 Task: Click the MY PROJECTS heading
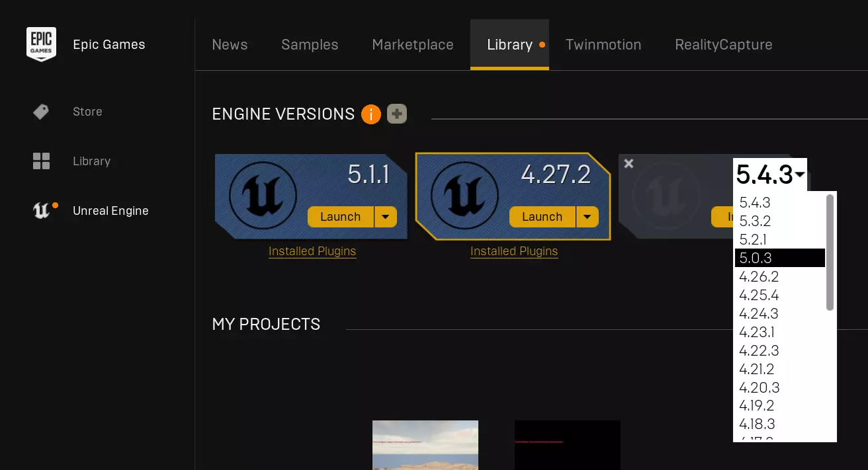coord(266,325)
